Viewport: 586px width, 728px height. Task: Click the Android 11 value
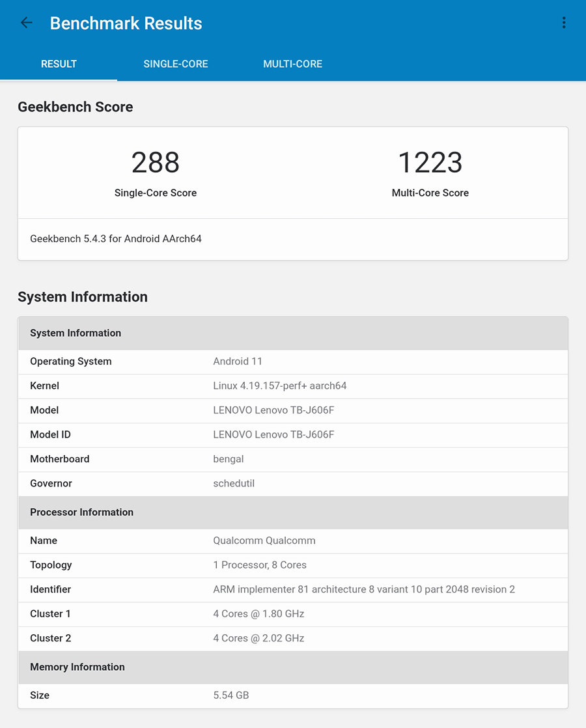237,361
